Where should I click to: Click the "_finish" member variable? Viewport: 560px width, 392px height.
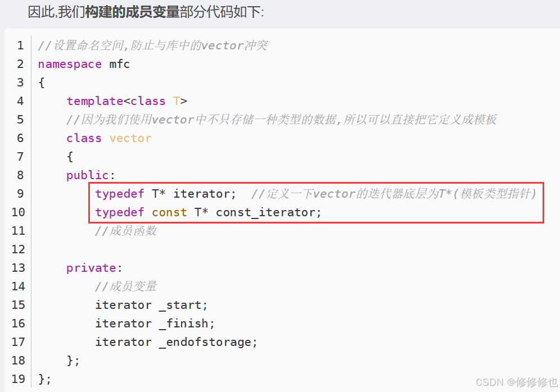[187, 323]
